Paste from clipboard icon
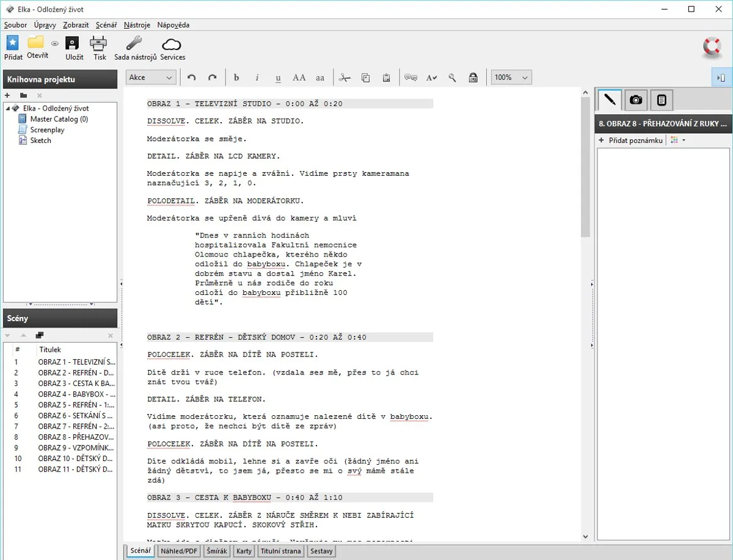The width and height of the screenshot is (733, 560). 386,78
